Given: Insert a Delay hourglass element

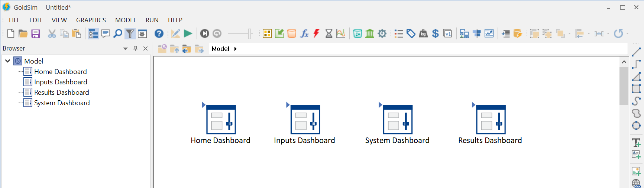Looking at the screenshot, I should point(329,34).
